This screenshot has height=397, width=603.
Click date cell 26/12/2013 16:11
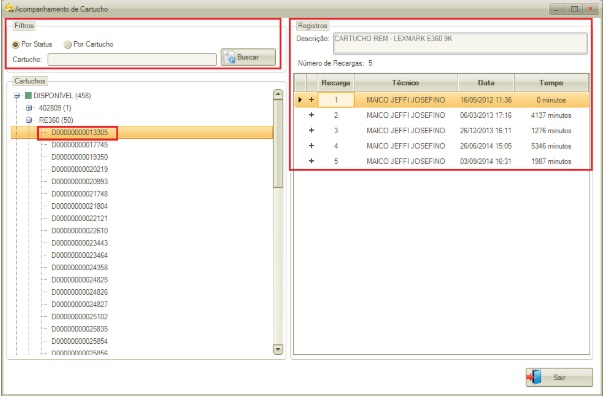pyautogui.click(x=486, y=131)
